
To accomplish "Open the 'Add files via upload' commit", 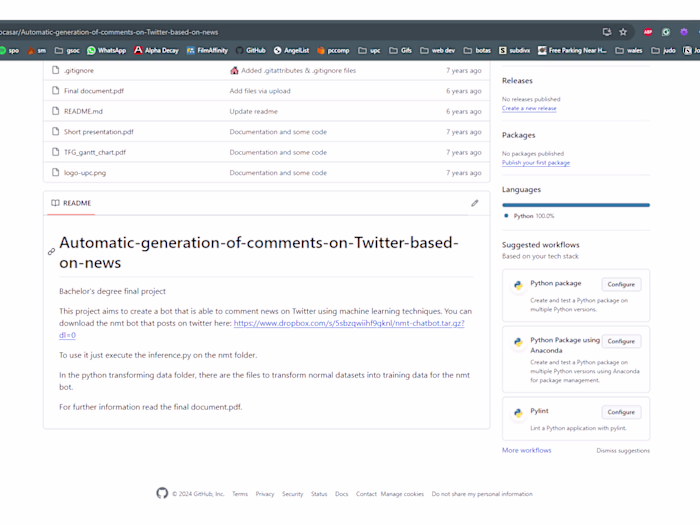I will [260, 91].
